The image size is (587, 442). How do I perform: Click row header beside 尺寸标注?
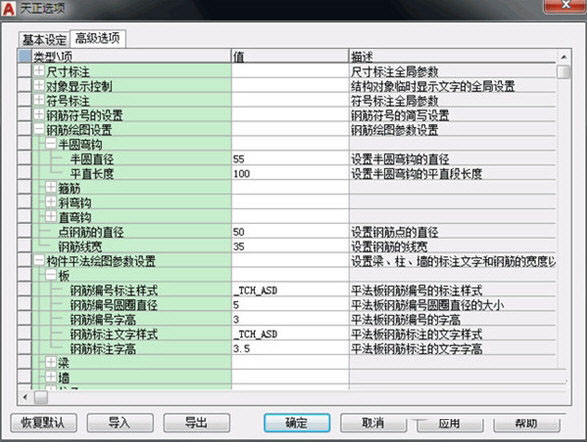point(24,71)
